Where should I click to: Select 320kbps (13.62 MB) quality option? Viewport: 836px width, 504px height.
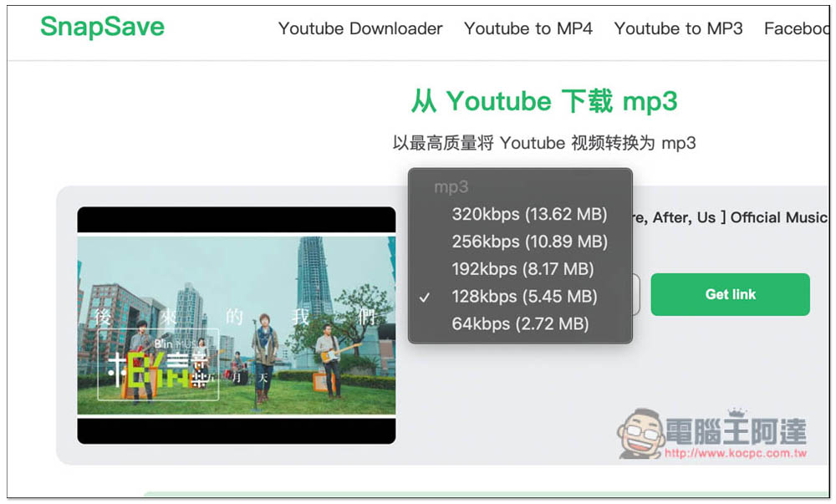click(529, 214)
